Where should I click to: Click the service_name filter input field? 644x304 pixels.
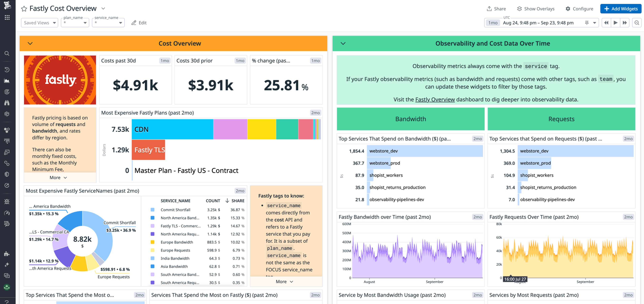(x=108, y=22)
